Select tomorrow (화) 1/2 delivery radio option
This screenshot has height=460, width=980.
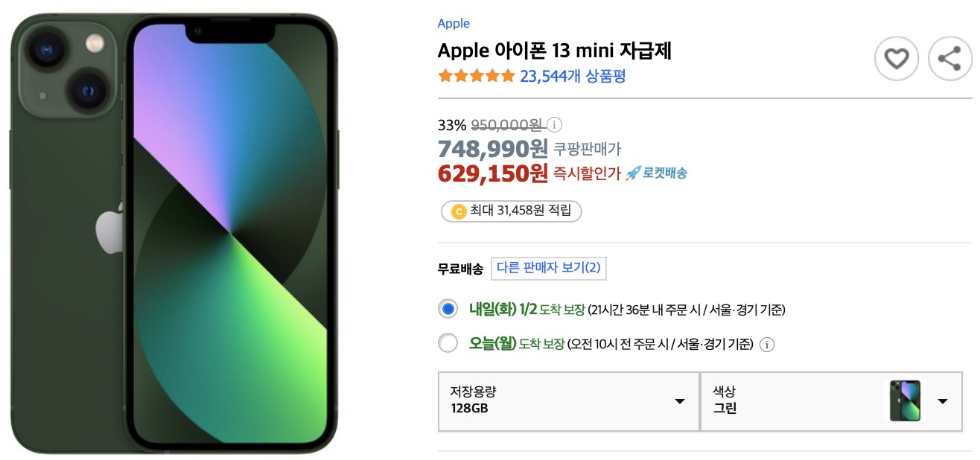(x=448, y=309)
